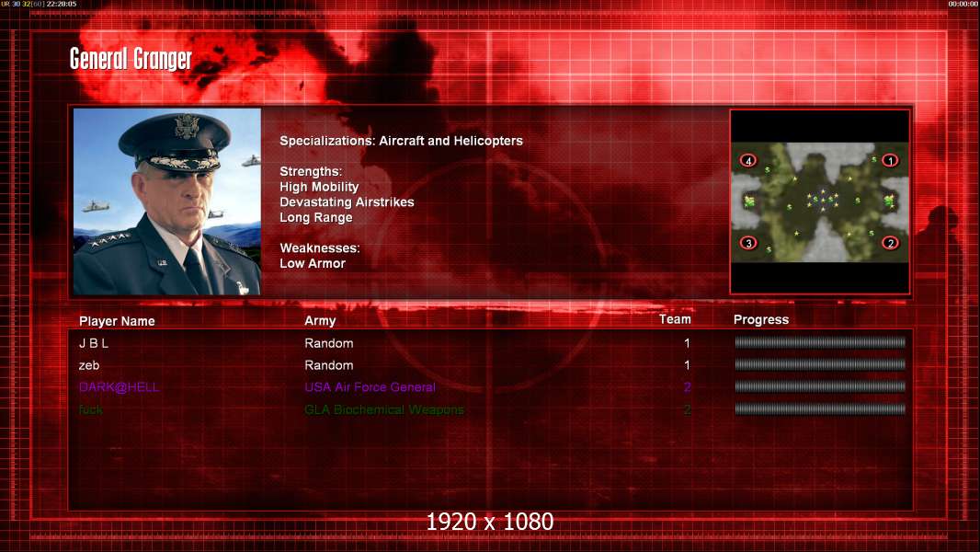Click the "General Granger" title text
Viewport: 980px width, 552px height.
(131, 59)
